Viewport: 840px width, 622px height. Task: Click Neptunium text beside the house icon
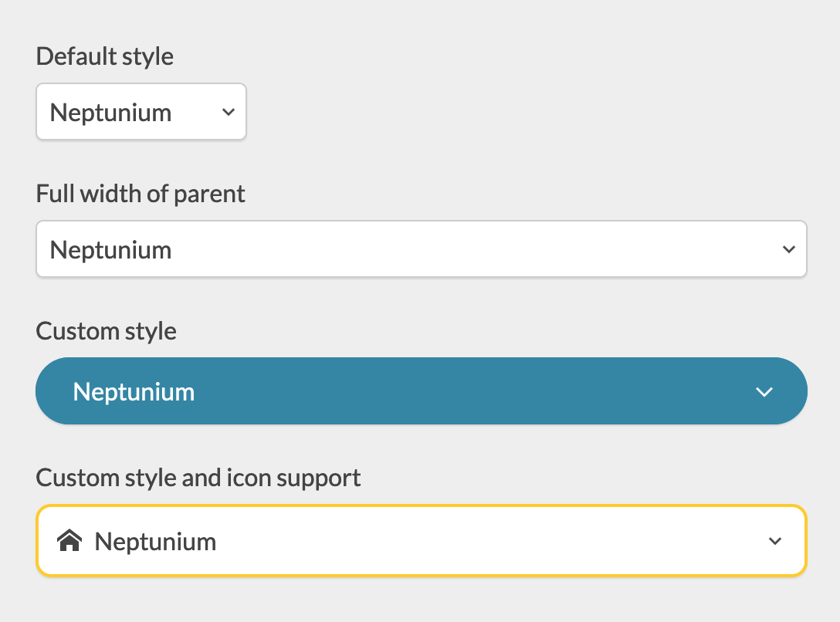click(155, 542)
